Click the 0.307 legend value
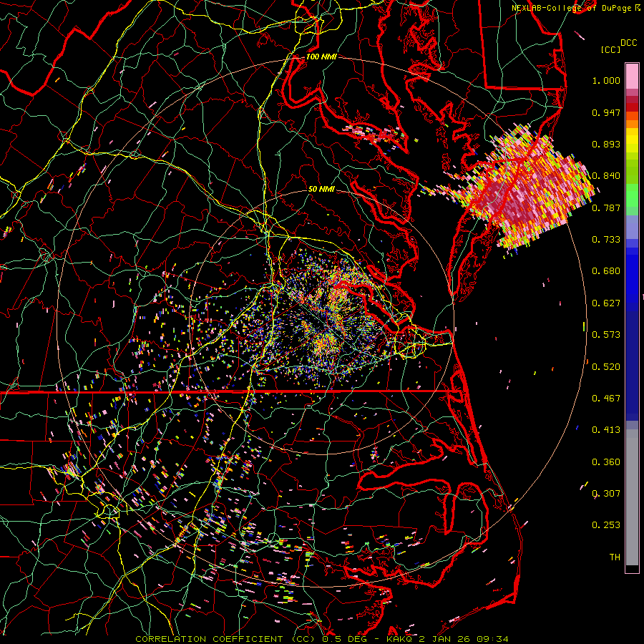 click(606, 494)
